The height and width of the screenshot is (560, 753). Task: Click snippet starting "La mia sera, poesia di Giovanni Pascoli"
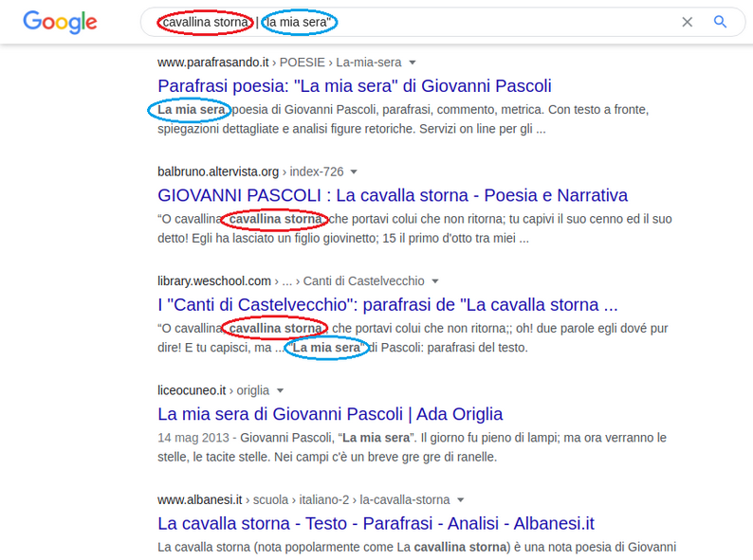(x=403, y=119)
